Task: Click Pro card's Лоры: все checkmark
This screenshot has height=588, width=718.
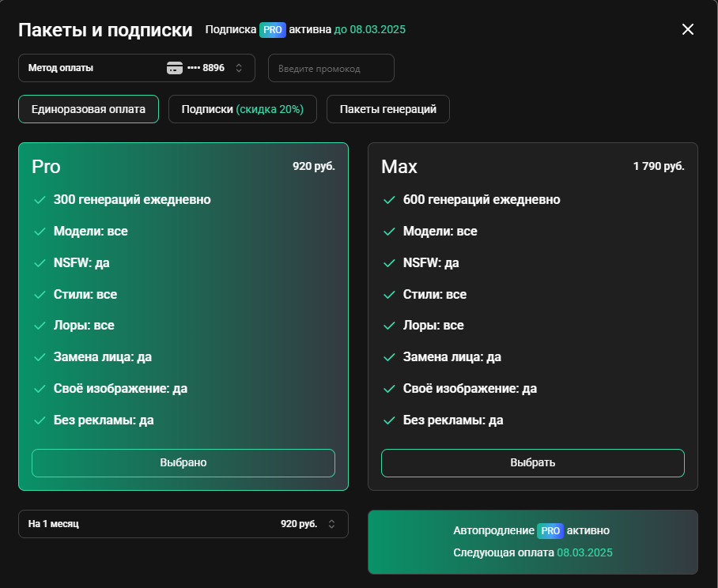Action: point(40,326)
